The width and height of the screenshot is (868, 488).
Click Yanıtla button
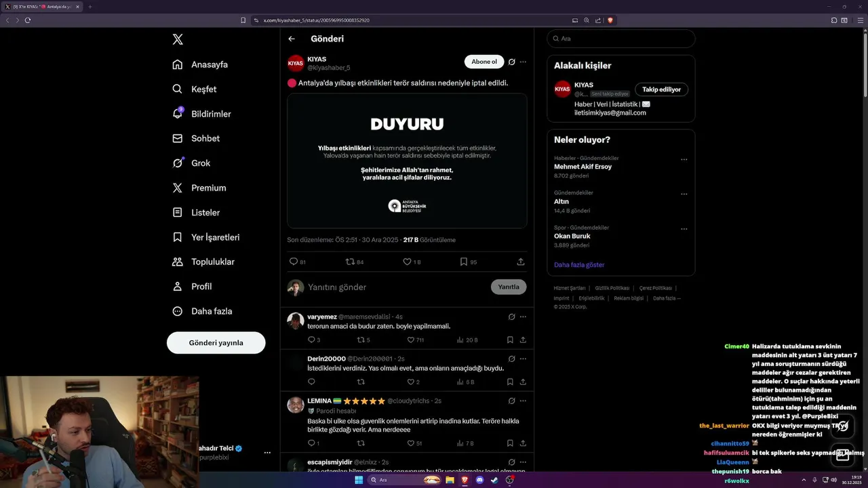509,287
